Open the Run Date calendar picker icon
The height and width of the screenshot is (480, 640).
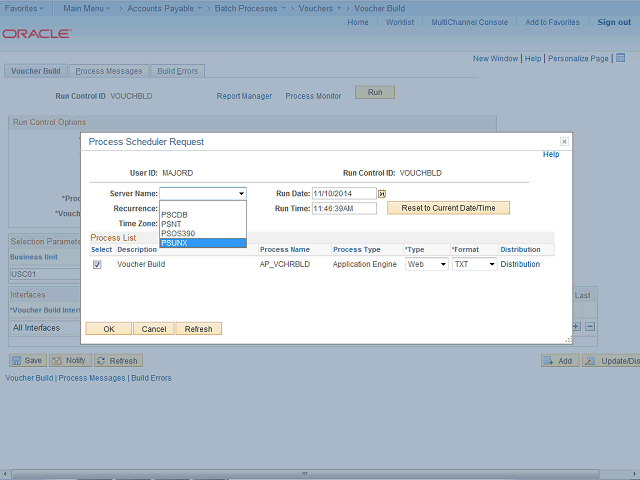click(382, 193)
